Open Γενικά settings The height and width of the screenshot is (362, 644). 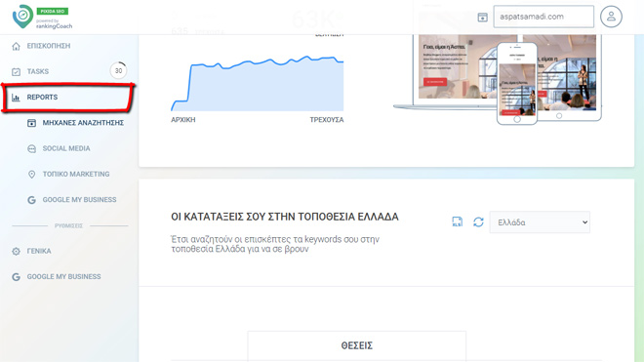pyautogui.click(x=39, y=251)
